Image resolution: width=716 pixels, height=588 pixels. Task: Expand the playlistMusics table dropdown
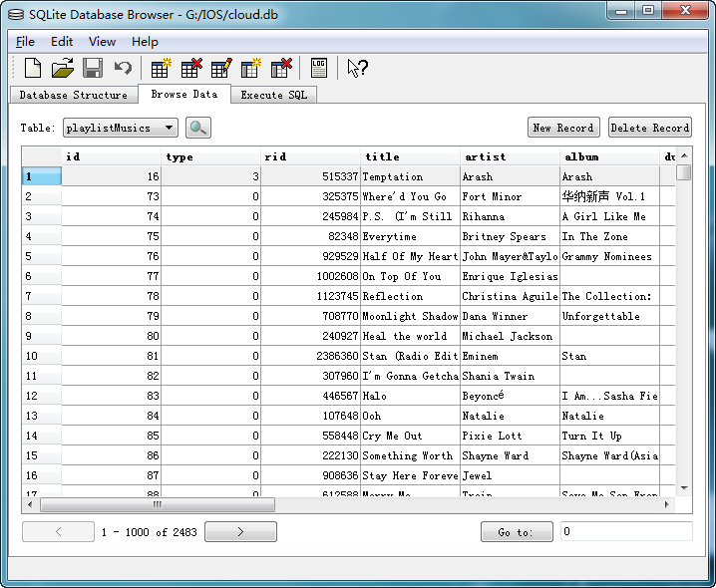tap(169, 128)
